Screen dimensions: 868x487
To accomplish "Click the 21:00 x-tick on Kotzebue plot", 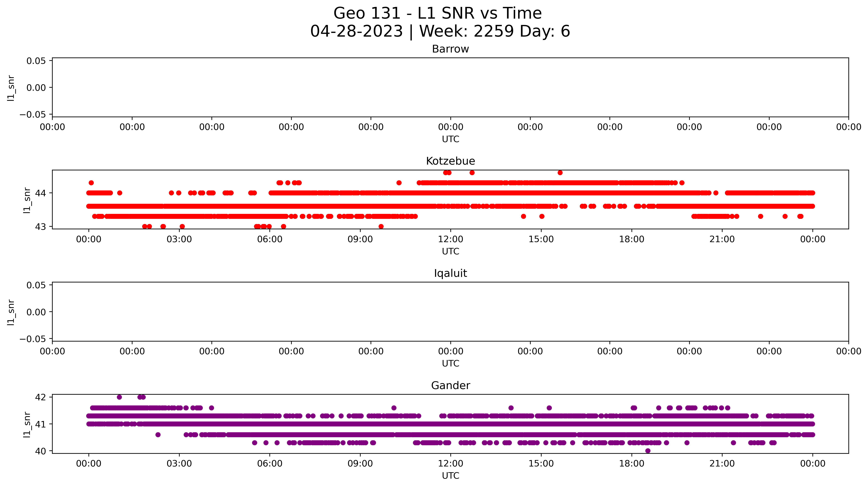I will pyautogui.click(x=722, y=239).
